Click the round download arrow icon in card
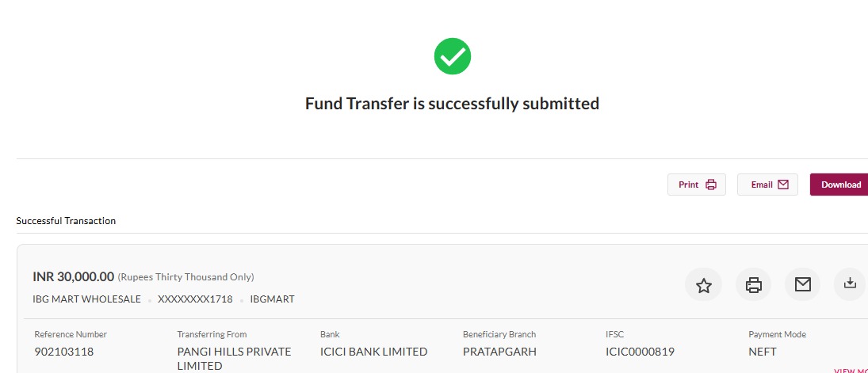868x373 pixels. pos(851,284)
